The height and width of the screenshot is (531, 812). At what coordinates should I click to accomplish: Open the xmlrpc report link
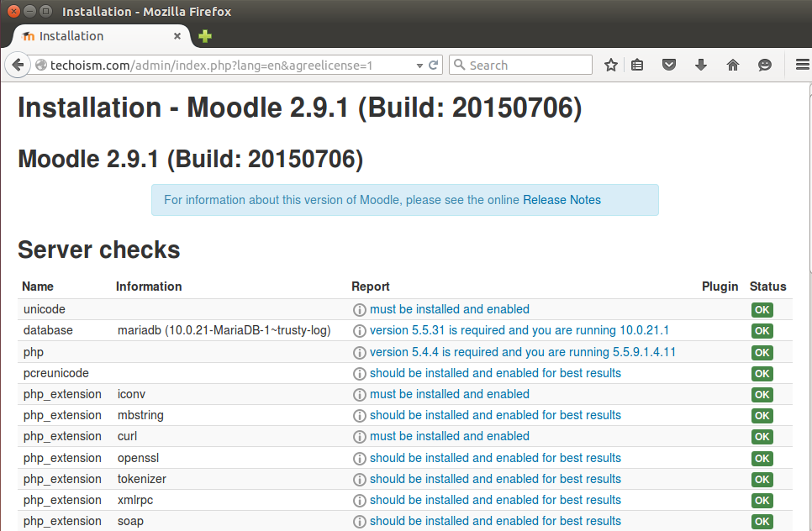pyautogui.click(x=495, y=501)
